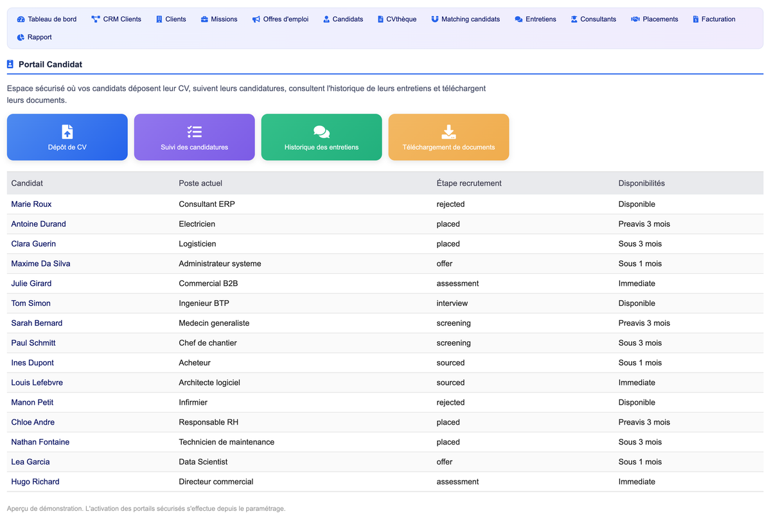Click the Clients building icon

coord(159,19)
